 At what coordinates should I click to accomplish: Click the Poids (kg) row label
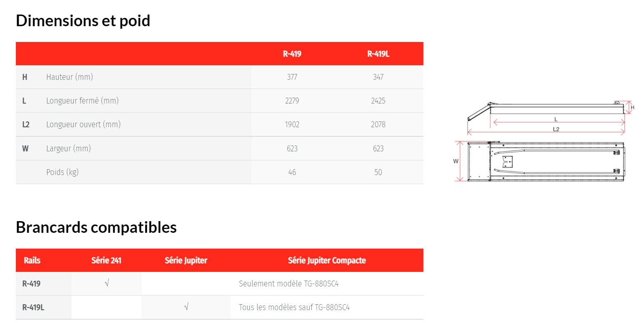point(62,172)
